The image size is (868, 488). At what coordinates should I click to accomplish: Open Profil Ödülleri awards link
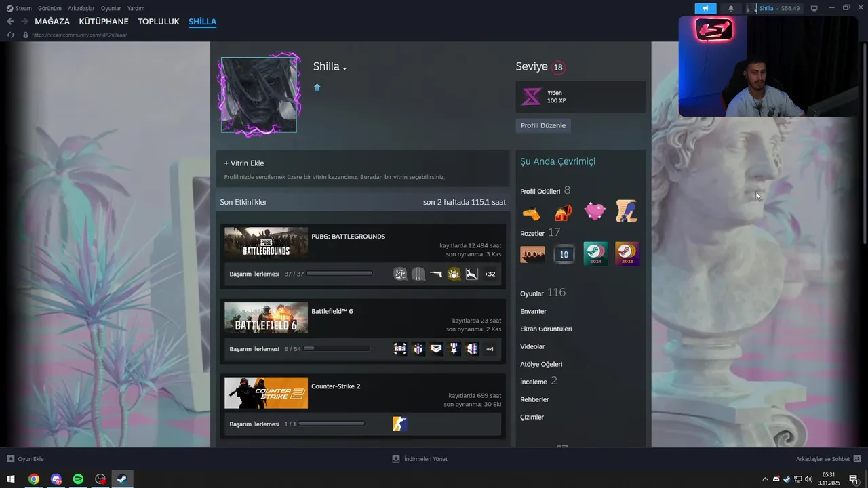pyautogui.click(x=540, y=192)
